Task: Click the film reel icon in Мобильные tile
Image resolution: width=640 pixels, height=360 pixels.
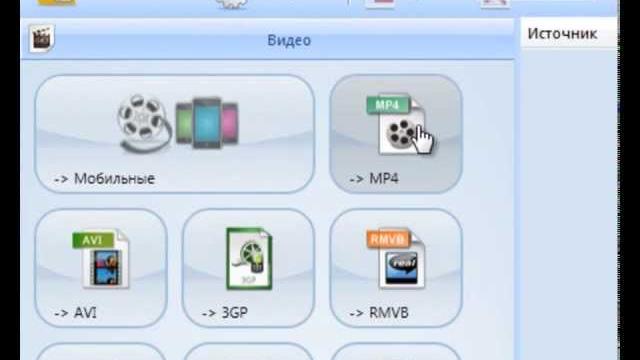Action: pos(144,123)
